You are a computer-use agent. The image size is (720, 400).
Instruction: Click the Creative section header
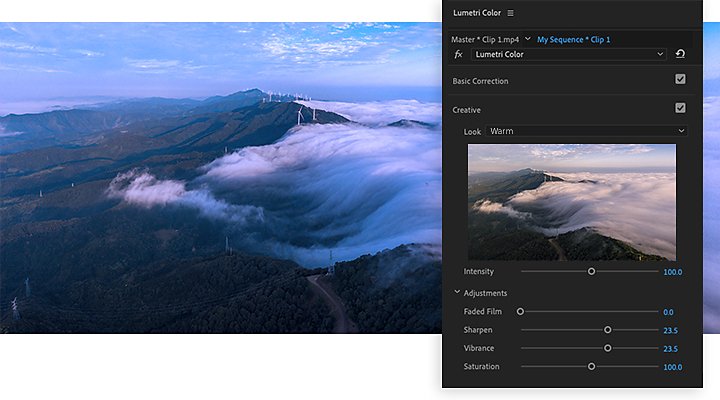pyautogui.click(x=467, y=110)
